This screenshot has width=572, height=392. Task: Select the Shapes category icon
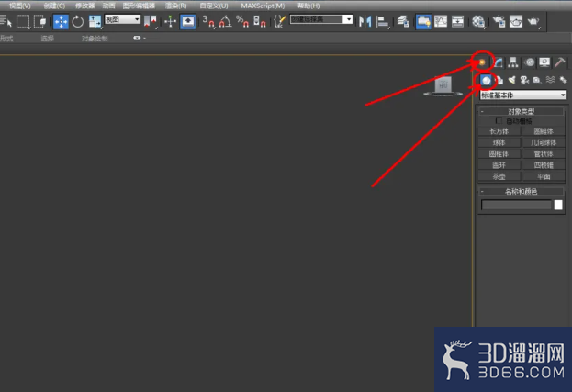click(x=499, y=80)
